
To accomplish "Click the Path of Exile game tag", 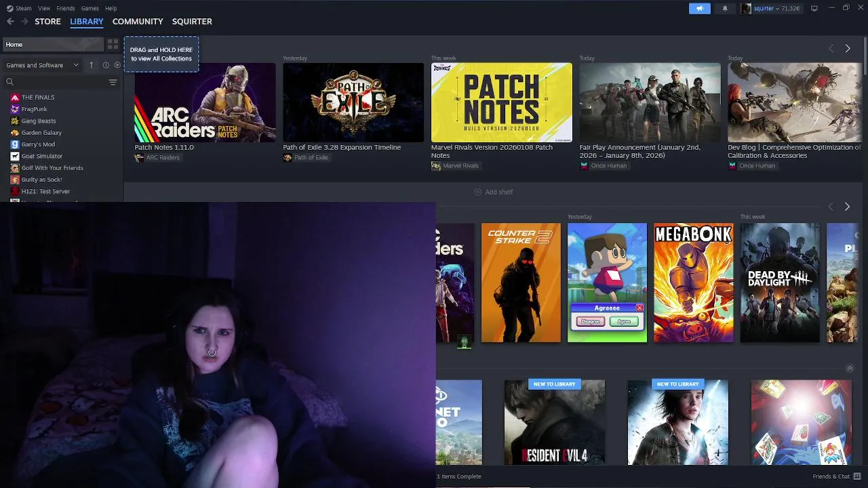I will pyautogui.click(x=306, y=158).
